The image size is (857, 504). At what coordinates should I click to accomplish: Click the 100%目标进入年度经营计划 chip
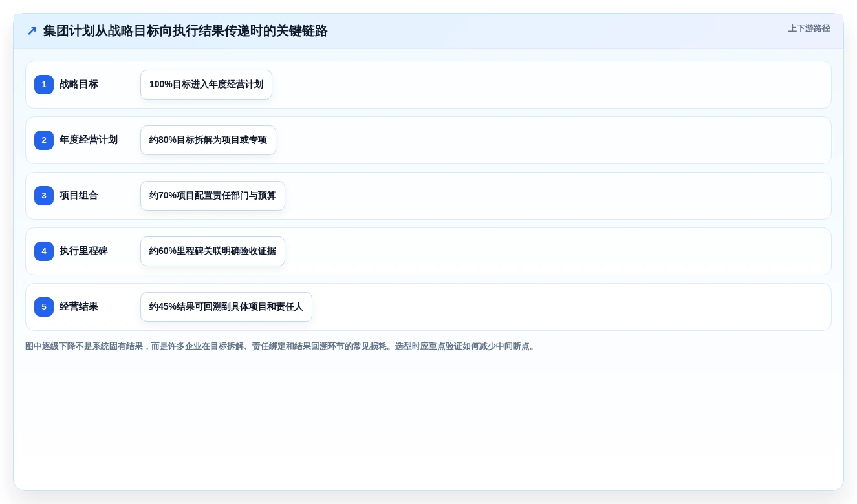(206, 85)
